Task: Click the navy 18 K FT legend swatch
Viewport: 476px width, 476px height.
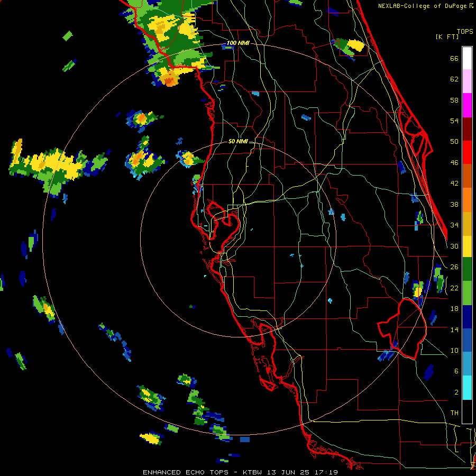Action: 467,317
